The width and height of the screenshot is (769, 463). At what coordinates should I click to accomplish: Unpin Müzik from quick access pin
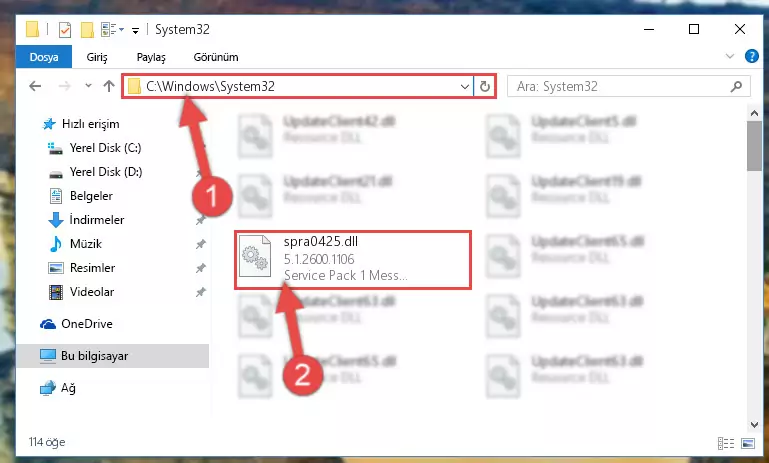200,244
